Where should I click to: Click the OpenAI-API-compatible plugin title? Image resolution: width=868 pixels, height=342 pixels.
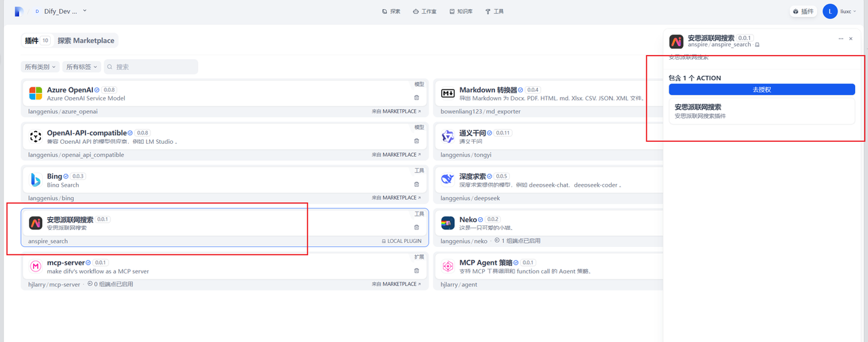click(87, 133)
